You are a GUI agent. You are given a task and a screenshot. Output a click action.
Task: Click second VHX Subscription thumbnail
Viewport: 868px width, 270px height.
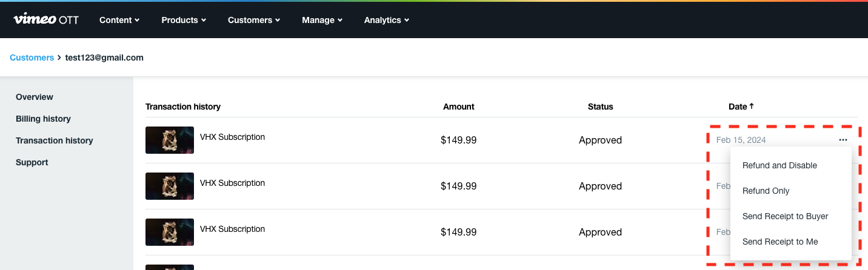click(170, 186)
